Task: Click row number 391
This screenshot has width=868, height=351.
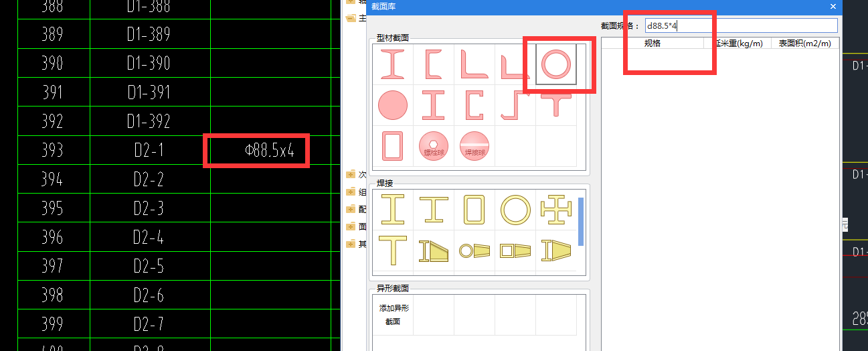Action: coord(52,92)
